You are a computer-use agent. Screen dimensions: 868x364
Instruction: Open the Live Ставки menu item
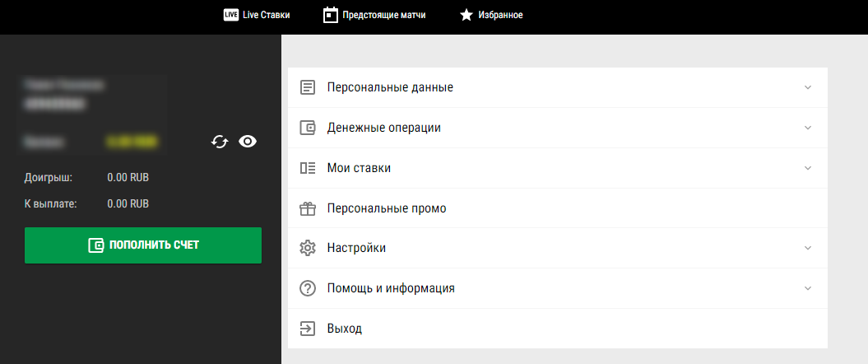[266, 15]
